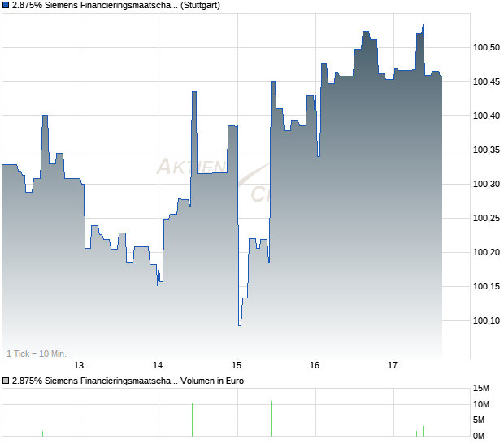The height and width of the screenshot is (444, 504).
Task: Click the date axis label '15.'
Action: 237,366
